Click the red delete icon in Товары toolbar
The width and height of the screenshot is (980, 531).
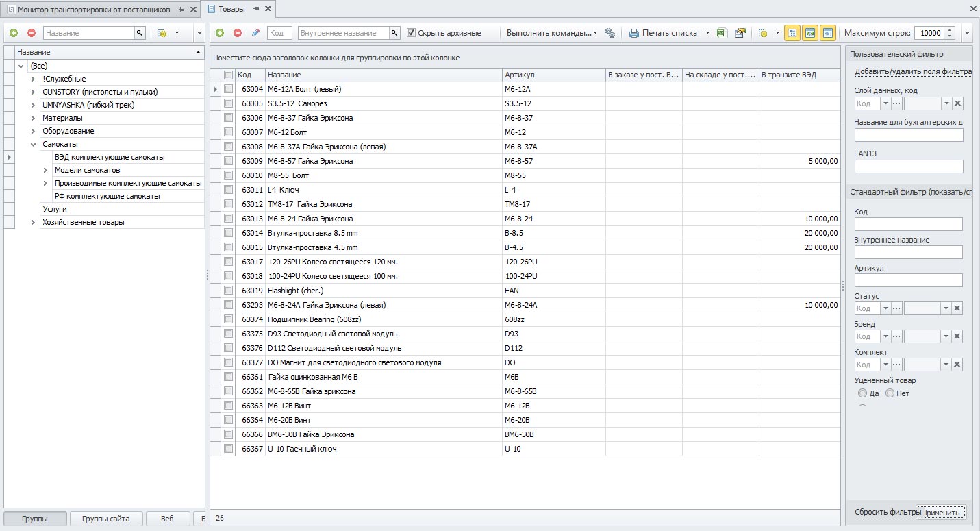pos(238,33)
